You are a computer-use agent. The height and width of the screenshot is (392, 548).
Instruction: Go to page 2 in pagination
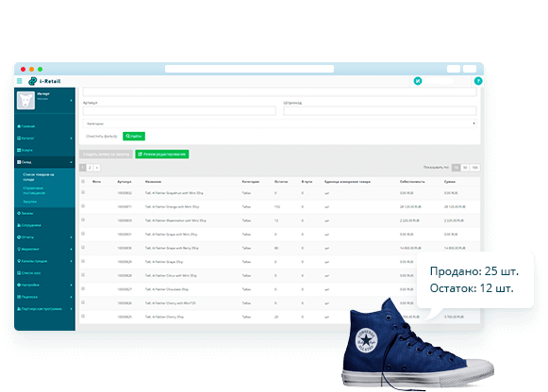tap(90, 168)
